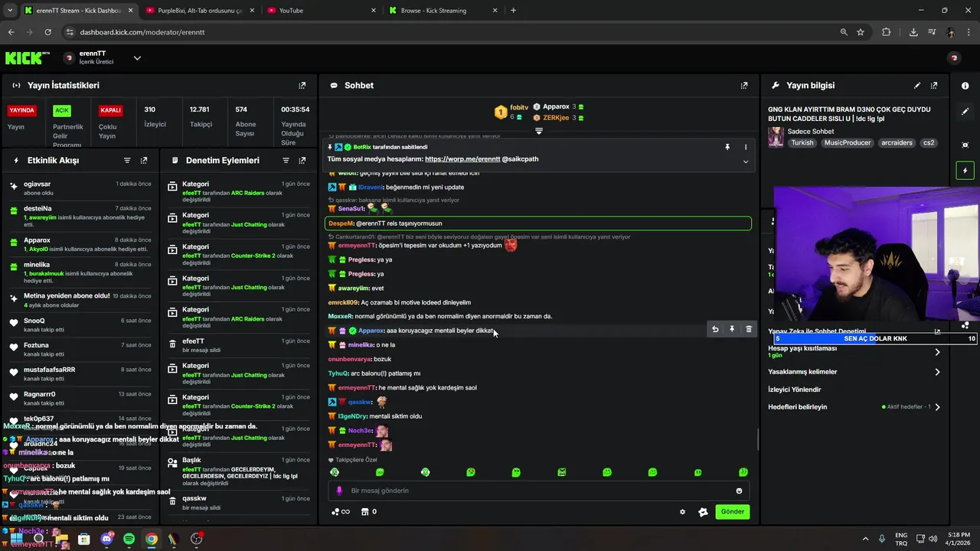Open pinned message three-dot options

point(746,147)
